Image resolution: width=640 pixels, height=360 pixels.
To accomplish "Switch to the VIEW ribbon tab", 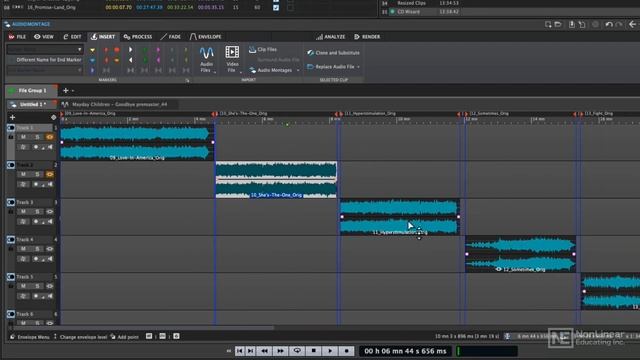I will [x=44, y=37].
